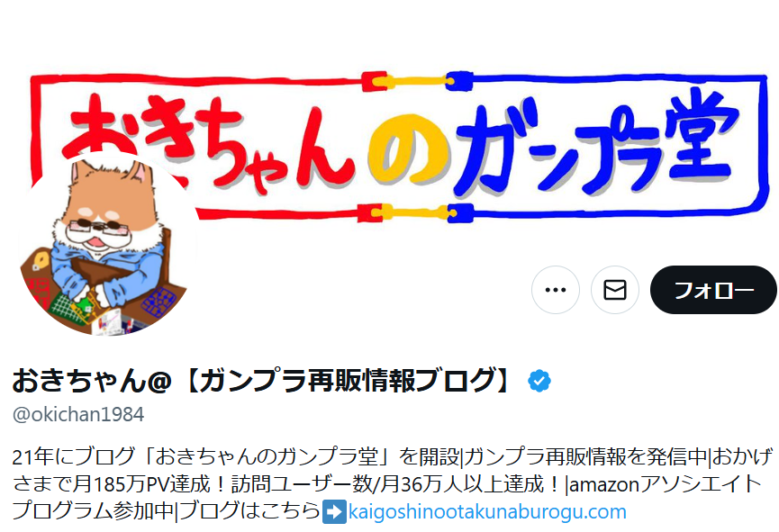Click the blue verified checkmark badge
The height and width of the screenshot is (532, 779).
pos(539,381)
